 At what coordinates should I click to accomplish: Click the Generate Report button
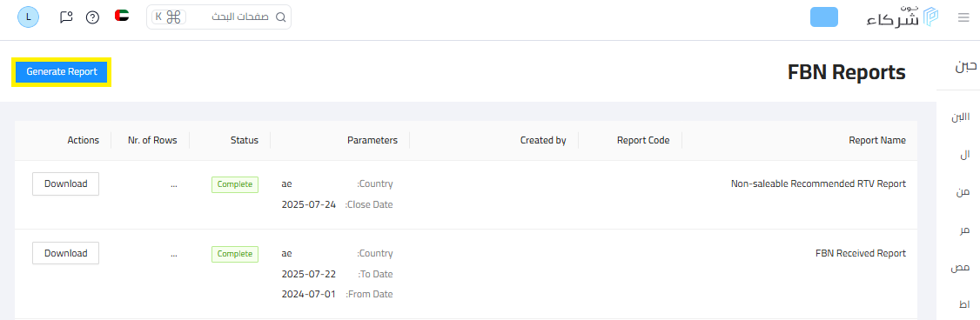coord(62,72)
